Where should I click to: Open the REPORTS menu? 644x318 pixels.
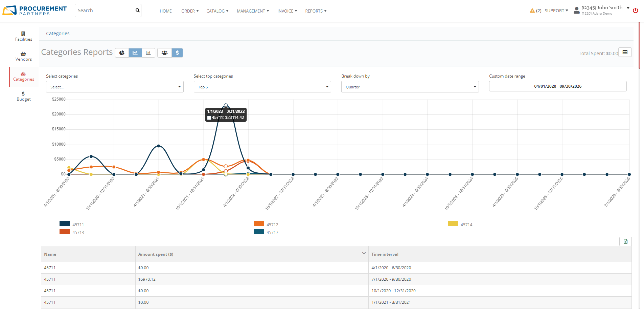click(x=315, y=10)
